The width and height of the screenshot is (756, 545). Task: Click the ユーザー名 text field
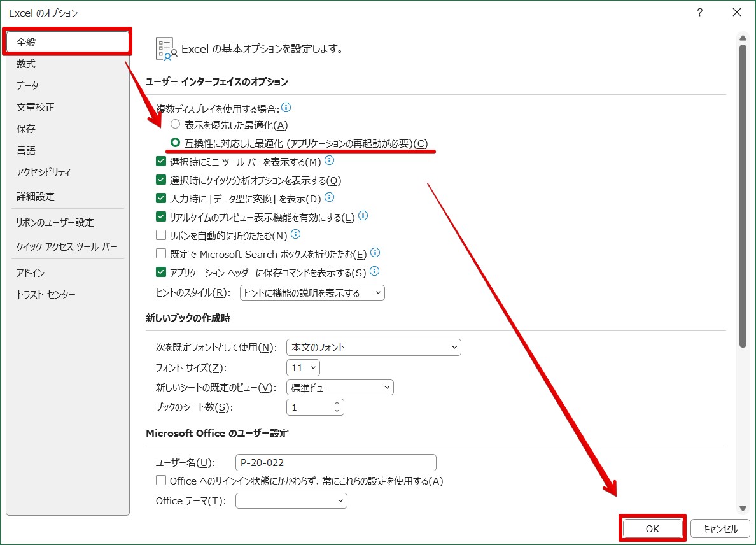pyautogui.click(x=335, y=462)
